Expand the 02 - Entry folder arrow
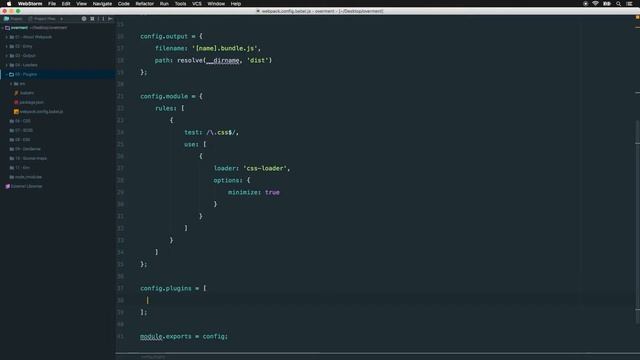Image resolution: width=640 pixels, height=360 pixels. tap(7, 47)
